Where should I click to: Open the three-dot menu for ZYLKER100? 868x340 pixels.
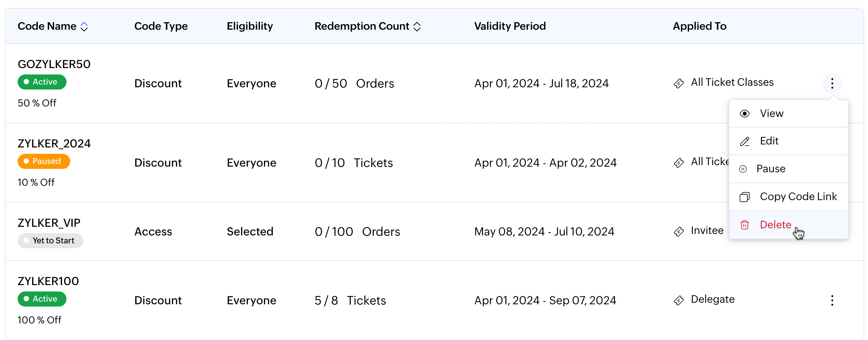832,300
